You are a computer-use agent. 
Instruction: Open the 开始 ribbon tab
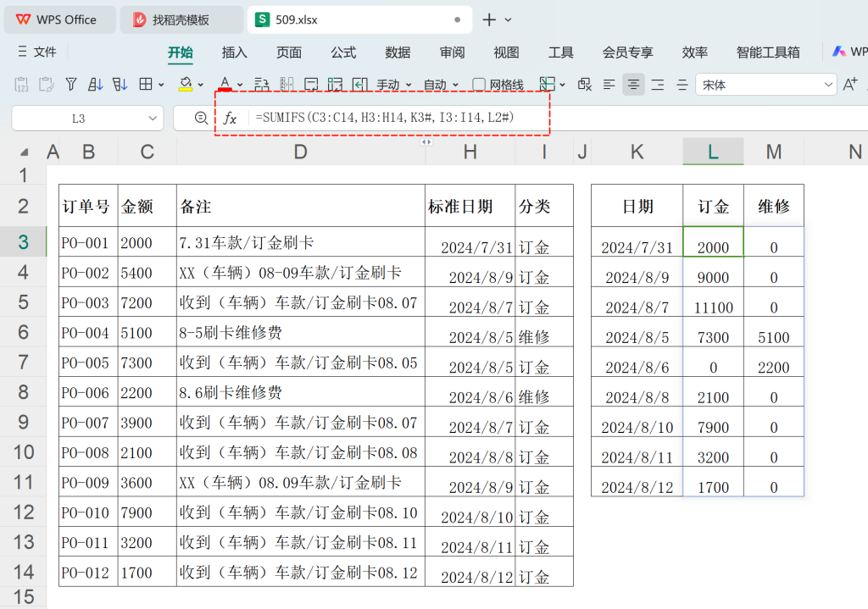181,53
